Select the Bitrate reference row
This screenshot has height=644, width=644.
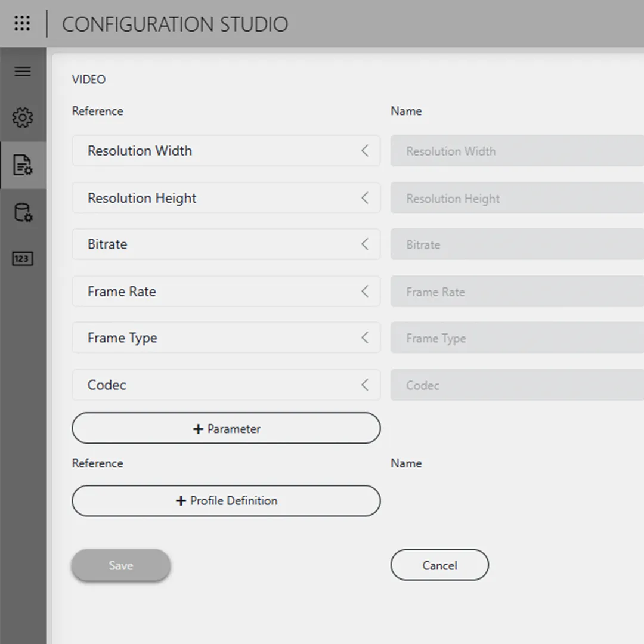(x=227, y=244)
